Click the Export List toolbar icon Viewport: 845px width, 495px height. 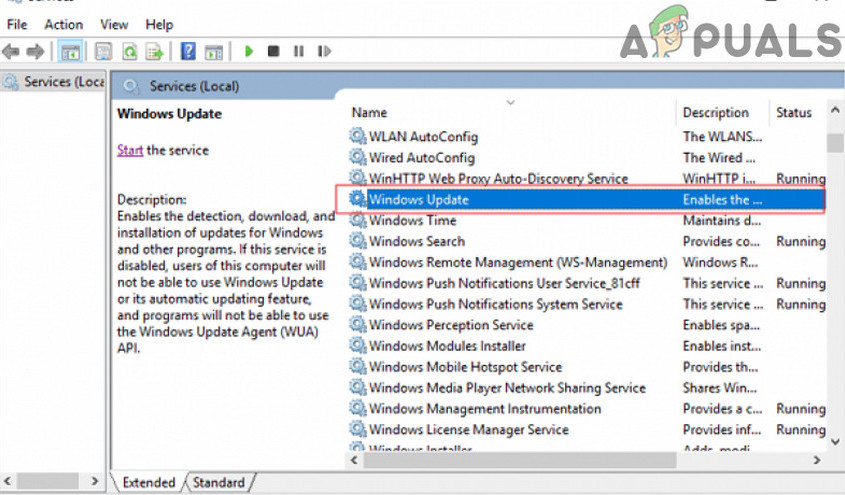tap(155, 52)
